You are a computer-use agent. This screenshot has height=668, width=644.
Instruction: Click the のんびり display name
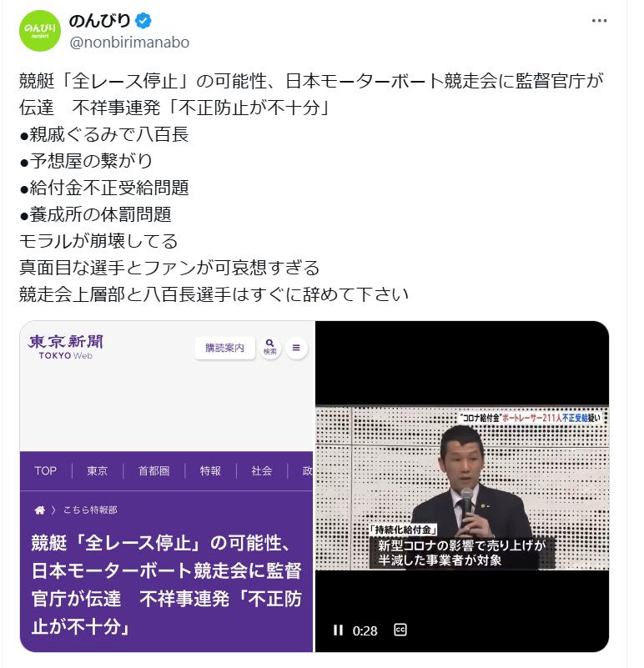pos(100,21)
